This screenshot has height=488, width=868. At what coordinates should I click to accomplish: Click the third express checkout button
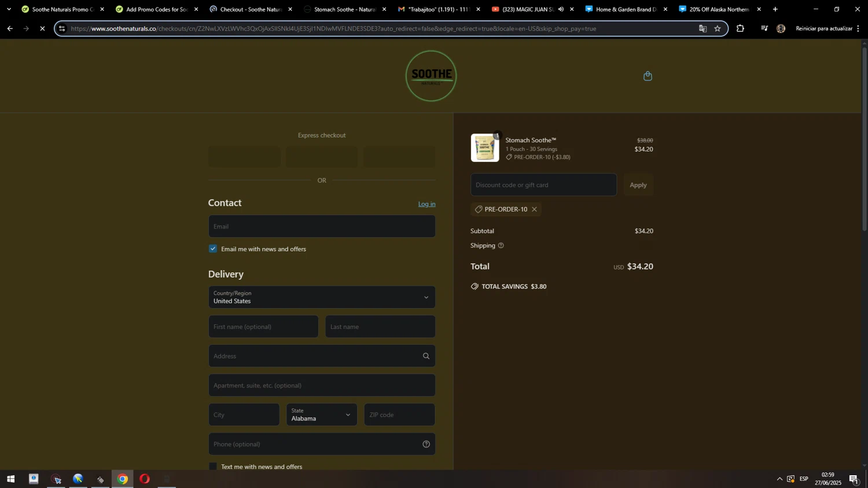click(399, 157)
